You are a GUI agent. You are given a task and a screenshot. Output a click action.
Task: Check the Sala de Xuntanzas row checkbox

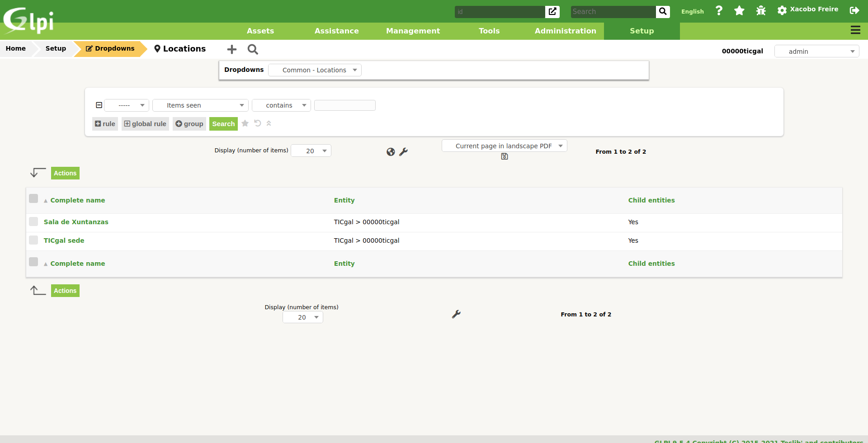click(33, 221)
